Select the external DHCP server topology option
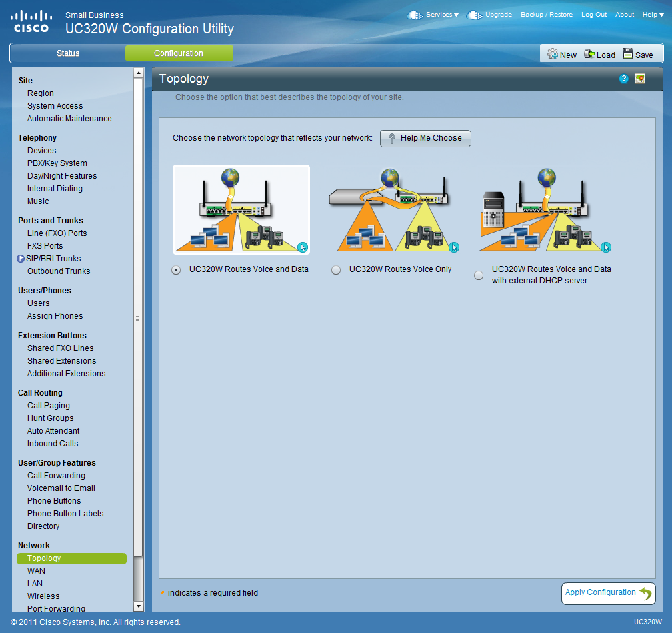672x633 pixels. click(x=479, y=275)
